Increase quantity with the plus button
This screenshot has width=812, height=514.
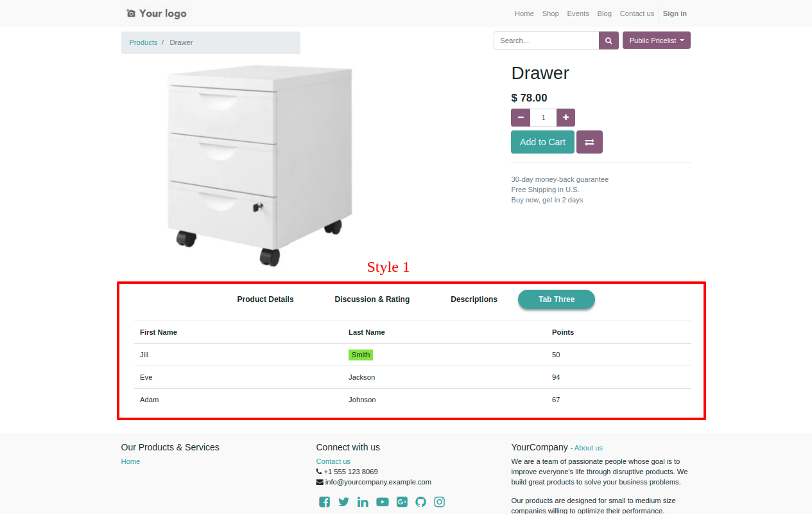pyautogui.click(x=566, y=118)
